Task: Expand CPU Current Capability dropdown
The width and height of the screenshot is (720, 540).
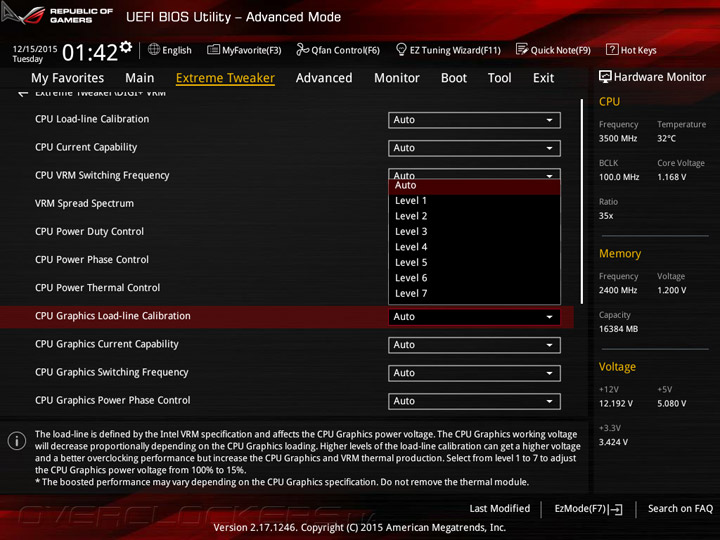Action: click(474, 148)
